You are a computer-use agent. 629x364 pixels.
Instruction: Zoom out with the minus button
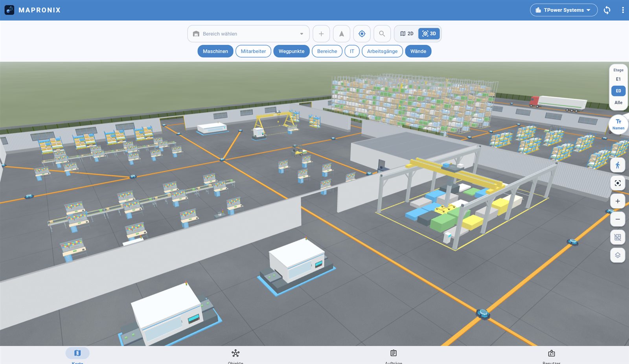[x=618, y=219]
